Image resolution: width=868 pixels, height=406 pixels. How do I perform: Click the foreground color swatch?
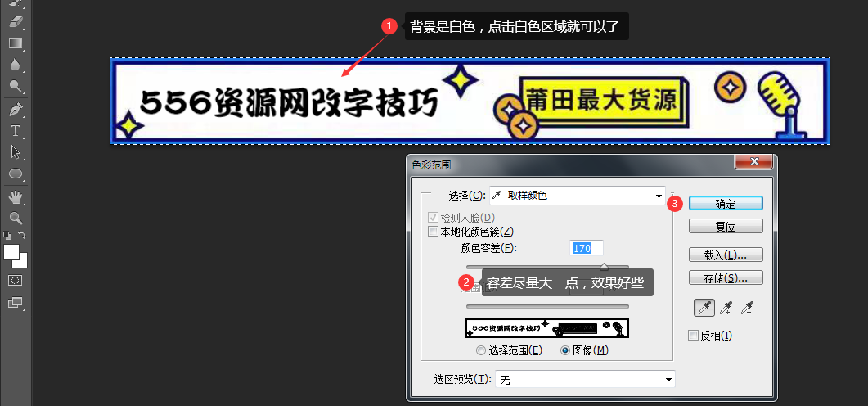click(11, 252)
